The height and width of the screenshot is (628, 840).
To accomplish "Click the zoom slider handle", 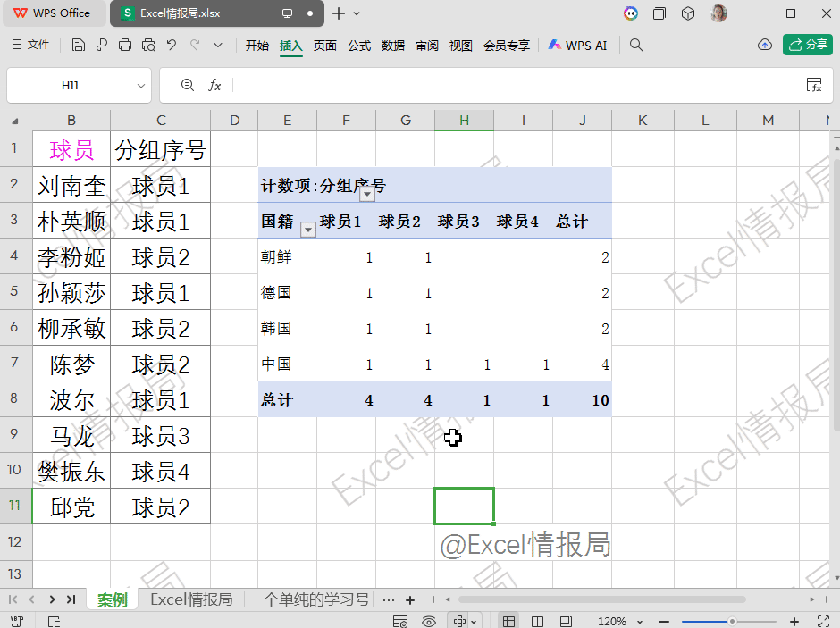I will [x=731, y=621].
